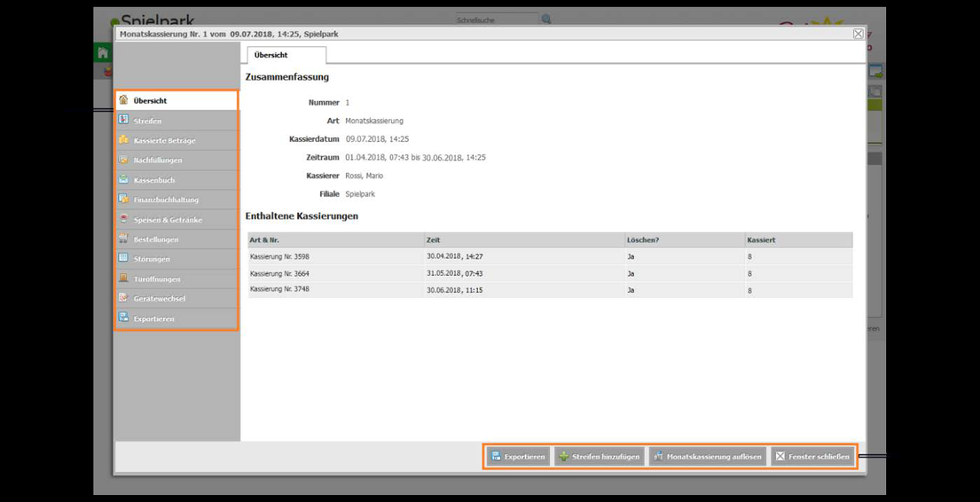Click Streifen hinzufügen button
Screen dimensions: 980x502
pyautogui.click(x=599, y=457)
